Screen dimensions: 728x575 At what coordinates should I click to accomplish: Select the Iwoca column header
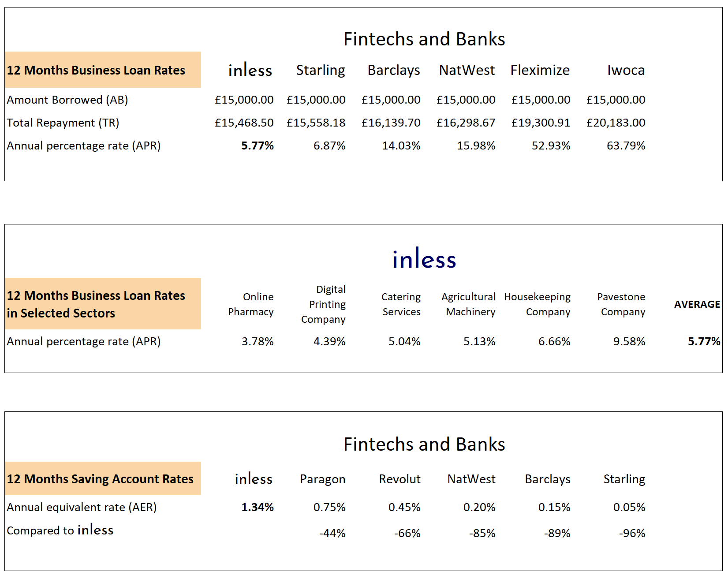pyautogui.click(x=626, y=70)
